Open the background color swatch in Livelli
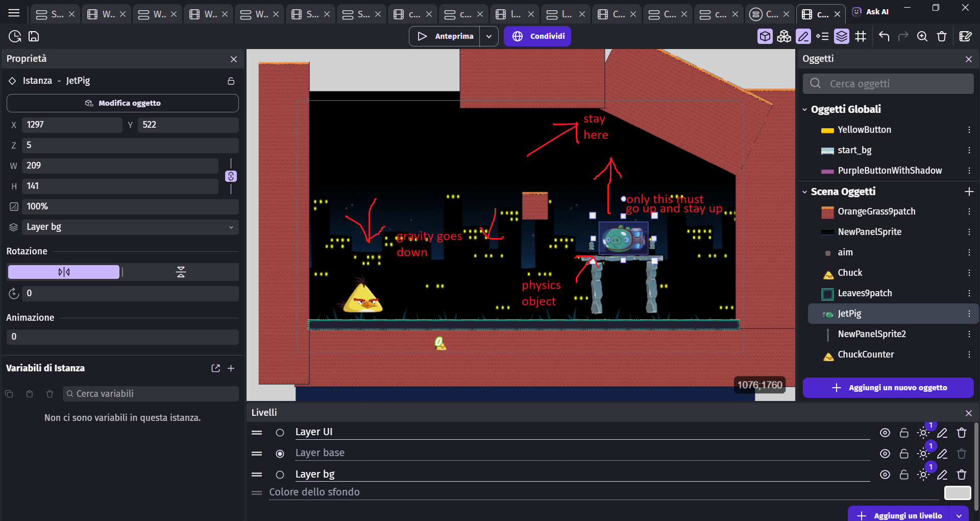This screenshot has width=980, height=521. 958,493
